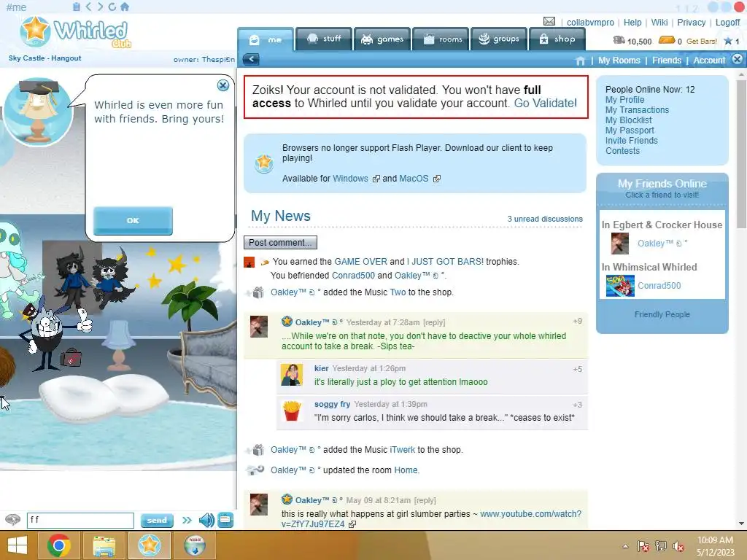The image size is (747, 560).
Task: Reload the page with the refresh icon
Action: click(x=112, y=7)
